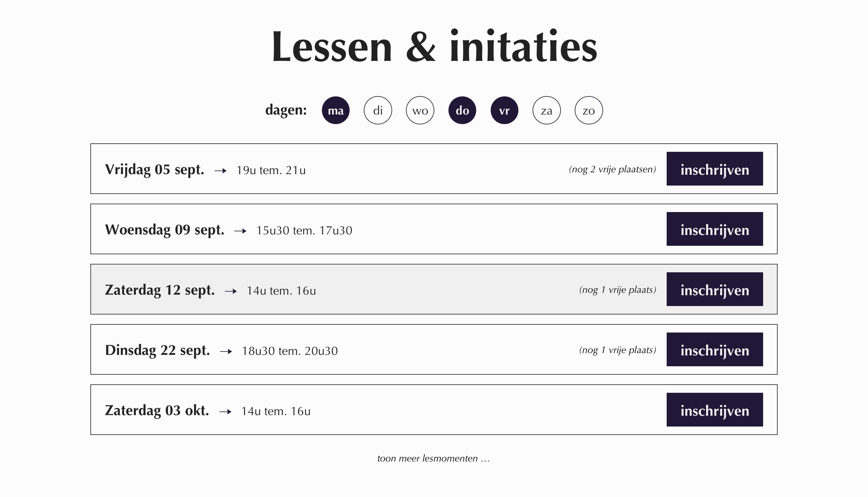The height and width of the screenshot is (497, 868).
Task: Enable the 'di' day filter
Action: (x=378, y=110)
